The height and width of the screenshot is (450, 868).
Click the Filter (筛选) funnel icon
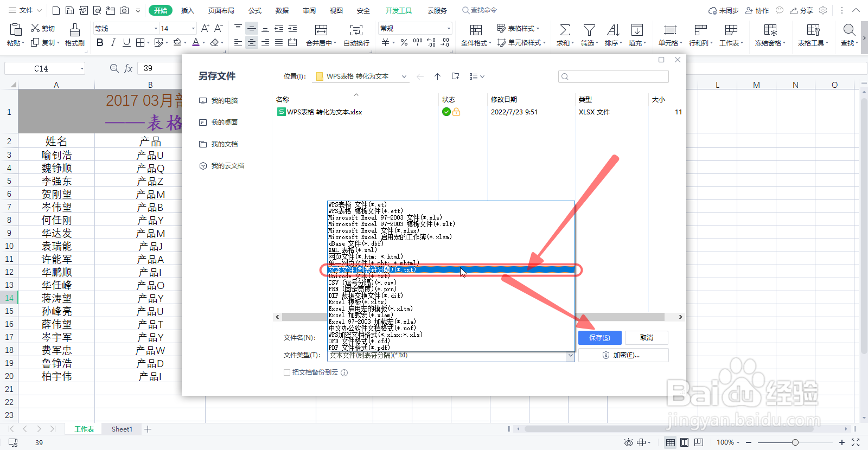tap(589, 30)
